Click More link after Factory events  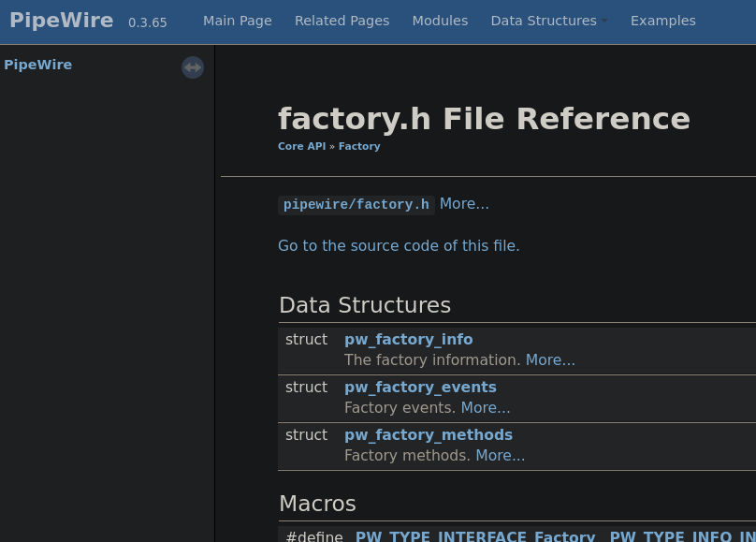[485, 408]
